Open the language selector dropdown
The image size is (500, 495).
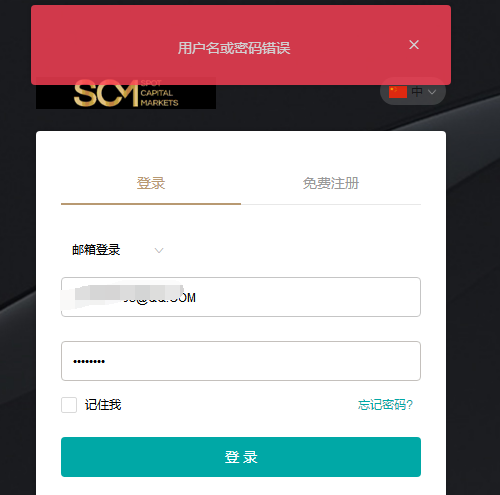[413, 91]
